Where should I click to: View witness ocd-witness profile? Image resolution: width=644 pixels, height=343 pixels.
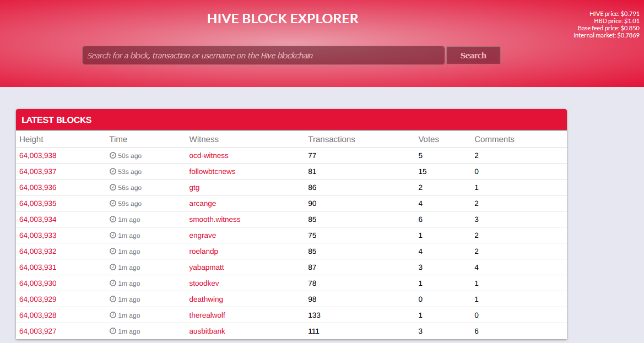[209, 155]
